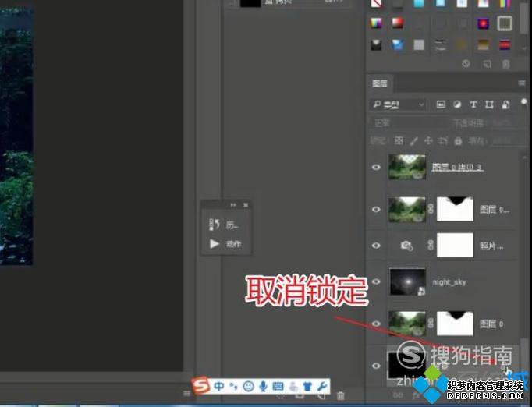Click lock transparent pixels icon
The image size is (532, 407).
[399, 141]
